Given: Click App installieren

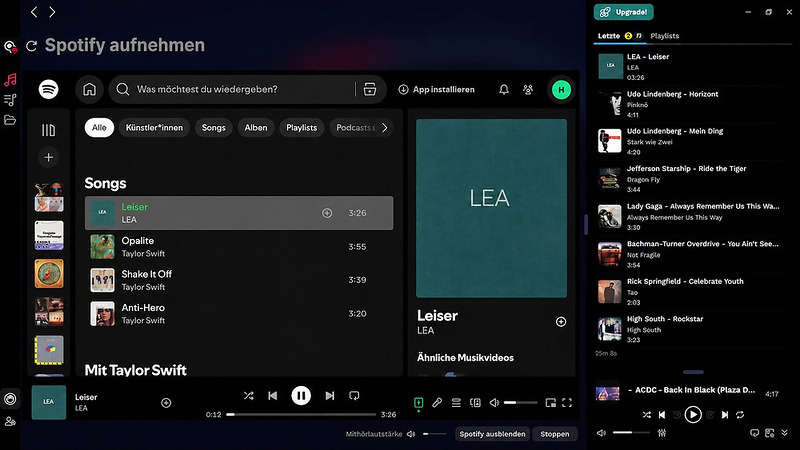Looking at the screenshot, I should (x=437, y=90).
